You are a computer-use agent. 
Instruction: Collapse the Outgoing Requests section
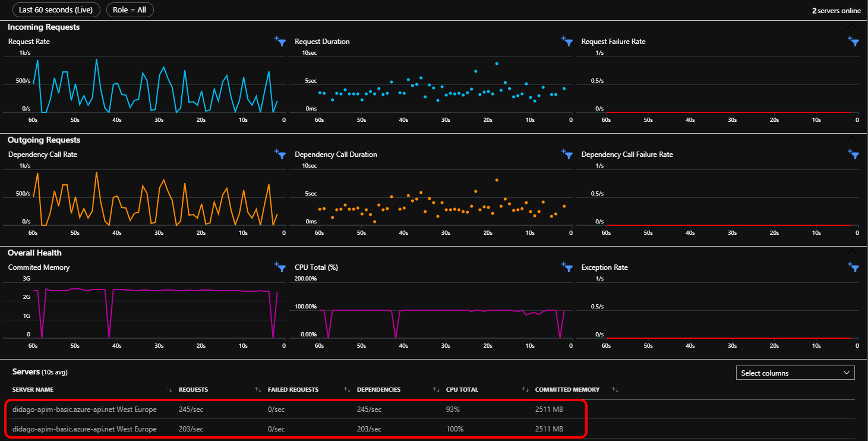coord(851,140)
